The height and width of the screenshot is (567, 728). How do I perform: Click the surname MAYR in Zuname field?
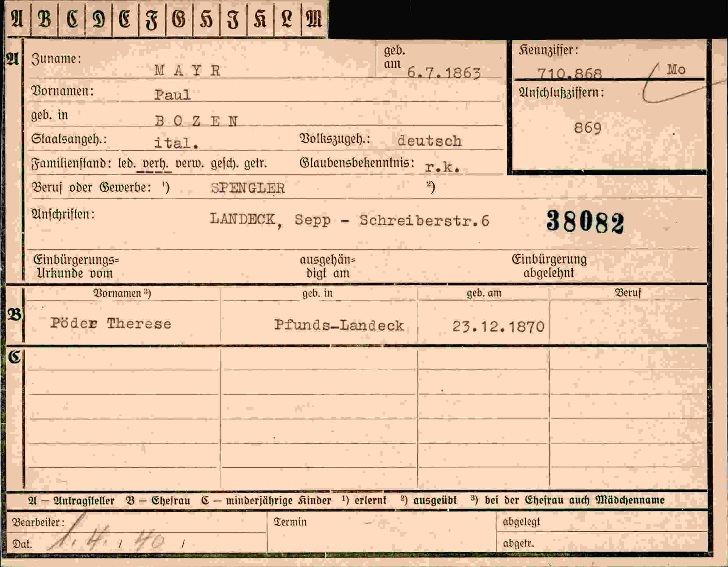tap(187, 70)
